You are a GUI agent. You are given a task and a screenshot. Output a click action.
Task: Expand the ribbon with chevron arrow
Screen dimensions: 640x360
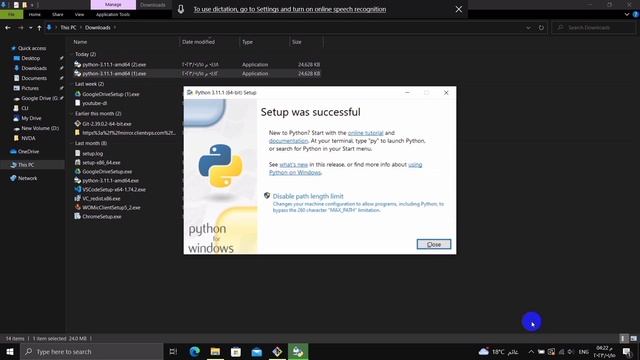pos(627,14)
